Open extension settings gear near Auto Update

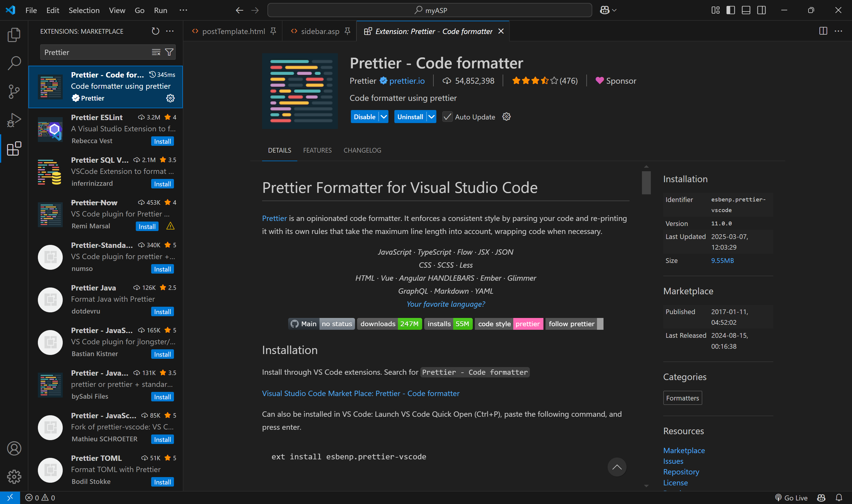(x=506, y=117)
